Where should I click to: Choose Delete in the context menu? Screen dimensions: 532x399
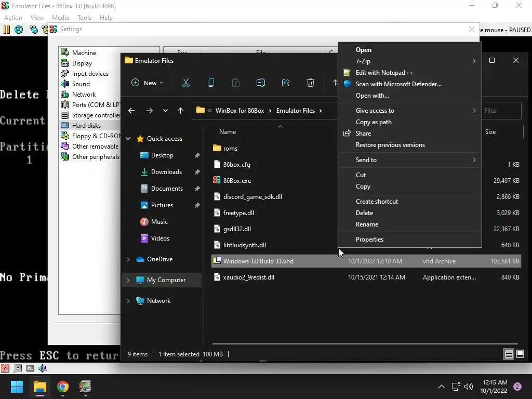pyautogui.click(x=410, y=213)
